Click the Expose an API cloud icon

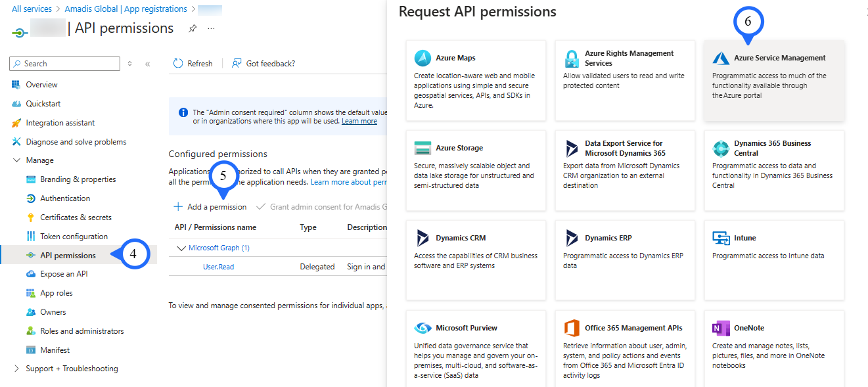click(30, 274)
